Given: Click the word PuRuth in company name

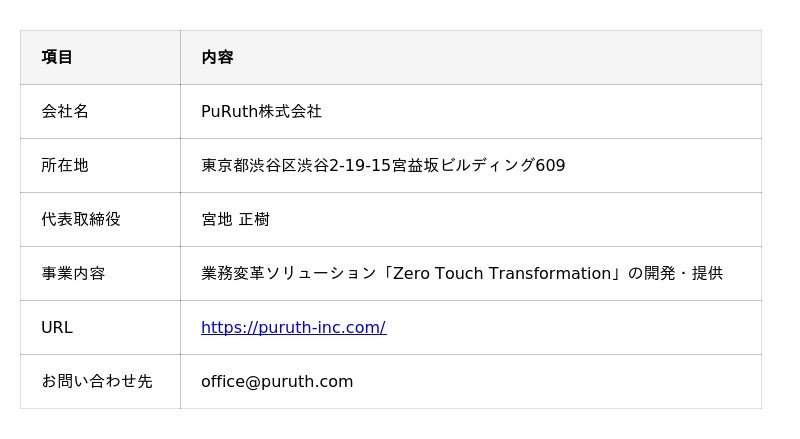Looking at the screenshot, I should (229, 111).
